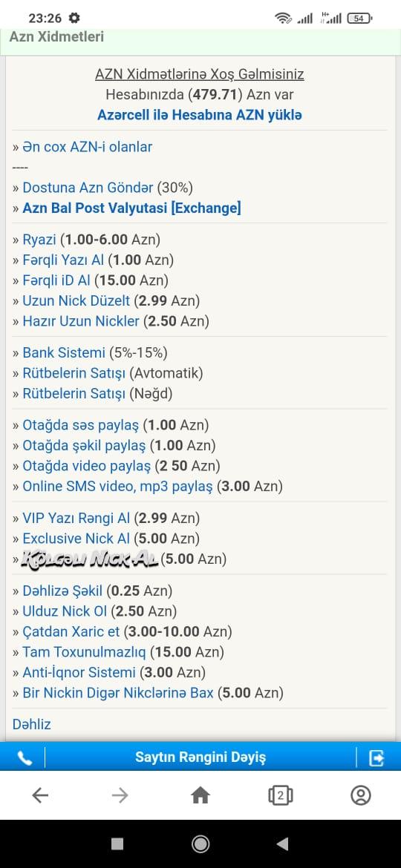
Task: Go back with the browser back arrow
Action: coord(40,795)
